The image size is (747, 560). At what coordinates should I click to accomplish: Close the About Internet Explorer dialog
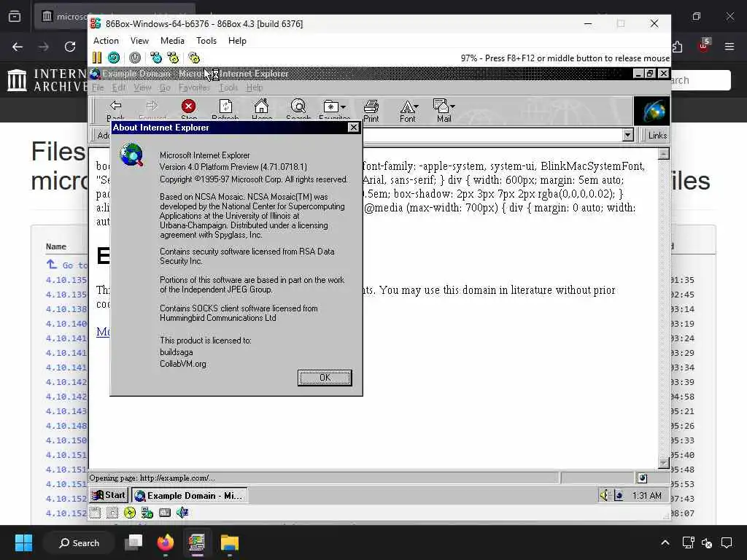pyautogui.click(x=353, y=127)
